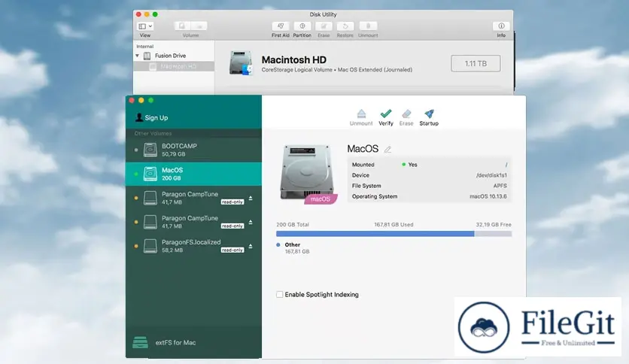629x364 pixels.
Task: Click the green Mounted status indicator
Action: click(x=403, y=165)
